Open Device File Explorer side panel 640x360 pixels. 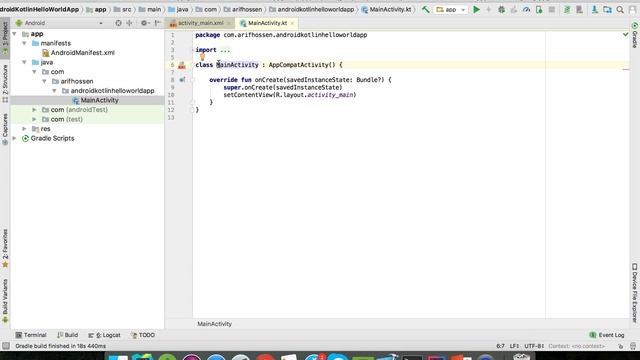635,293
